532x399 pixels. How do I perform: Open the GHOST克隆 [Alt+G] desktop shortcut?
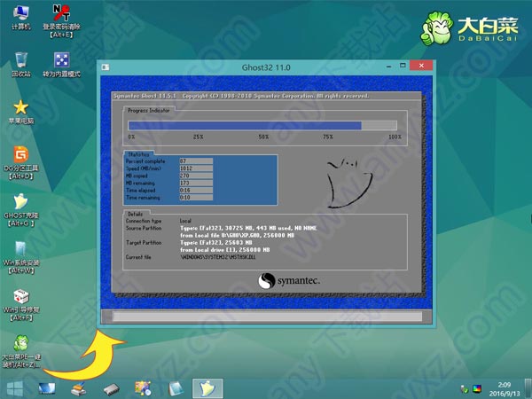click(x=21, y=210)
